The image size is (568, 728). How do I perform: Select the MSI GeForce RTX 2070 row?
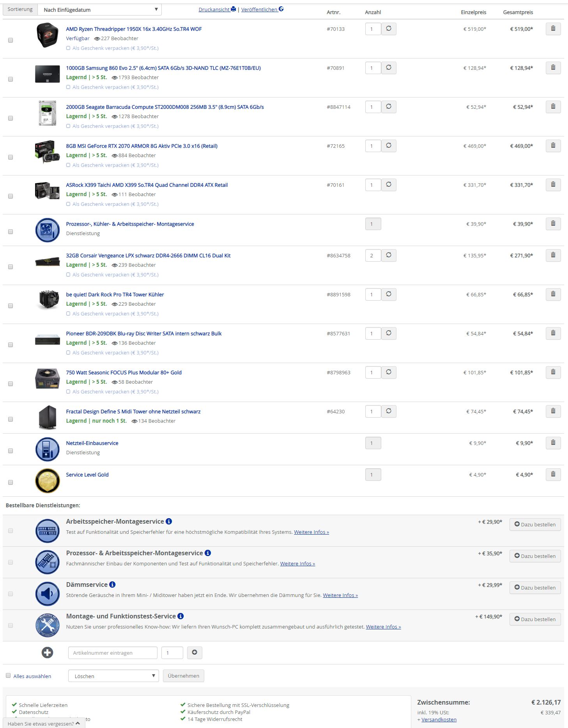pyautogui.click(x=11, y=157)
